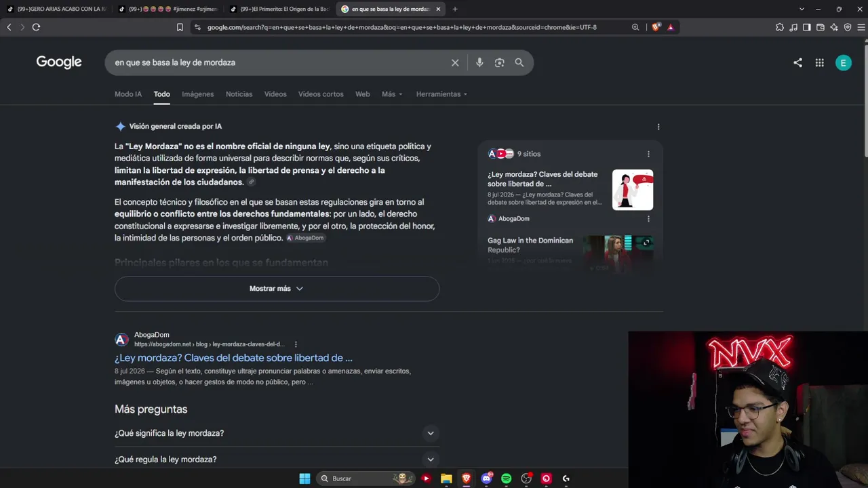Image resolution: width=868 pixels, height=488 pixels.
Task: Switch to 'El Primerito: El Origen' tab
Action: 279,9
